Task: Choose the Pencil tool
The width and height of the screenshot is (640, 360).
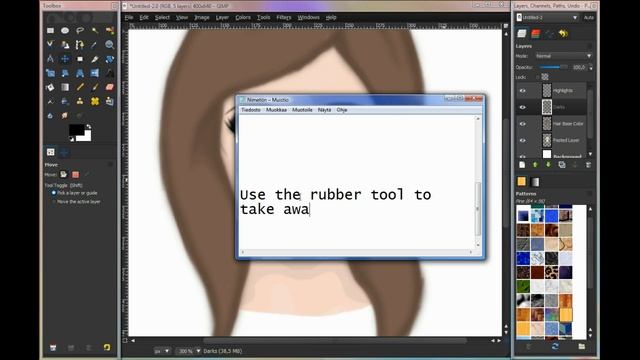Action: [80, 87]
